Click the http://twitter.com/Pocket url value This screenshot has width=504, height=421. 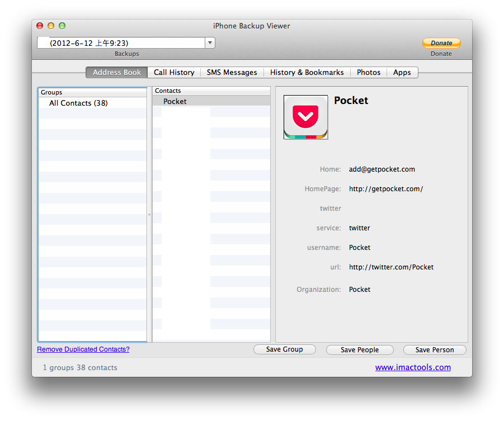391,267
